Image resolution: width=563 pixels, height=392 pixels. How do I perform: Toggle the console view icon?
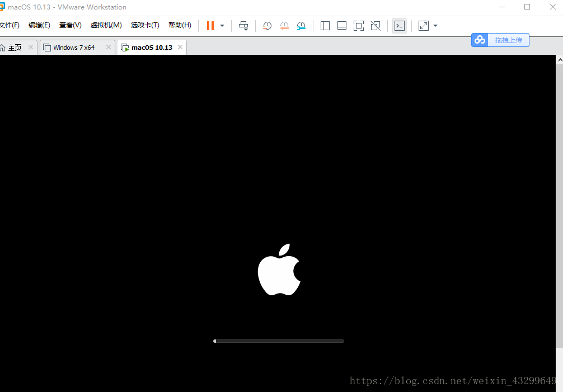[x=400, y=26]
